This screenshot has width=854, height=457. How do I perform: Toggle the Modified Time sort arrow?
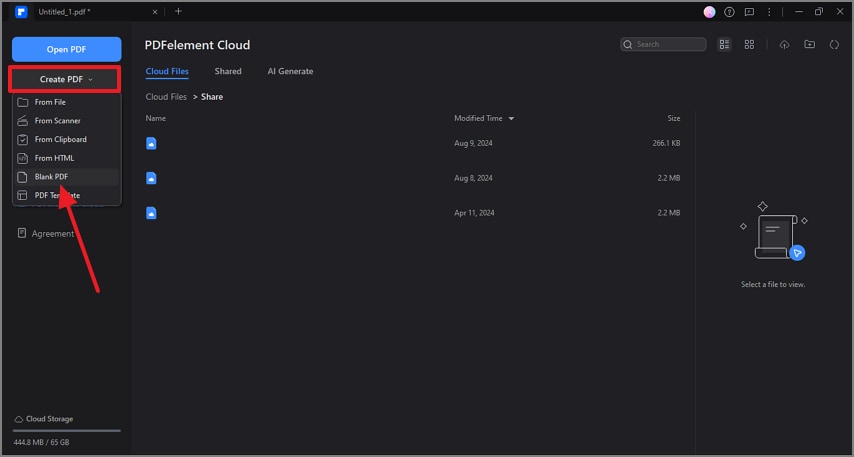pyautogui.click(x=511, y=118)
